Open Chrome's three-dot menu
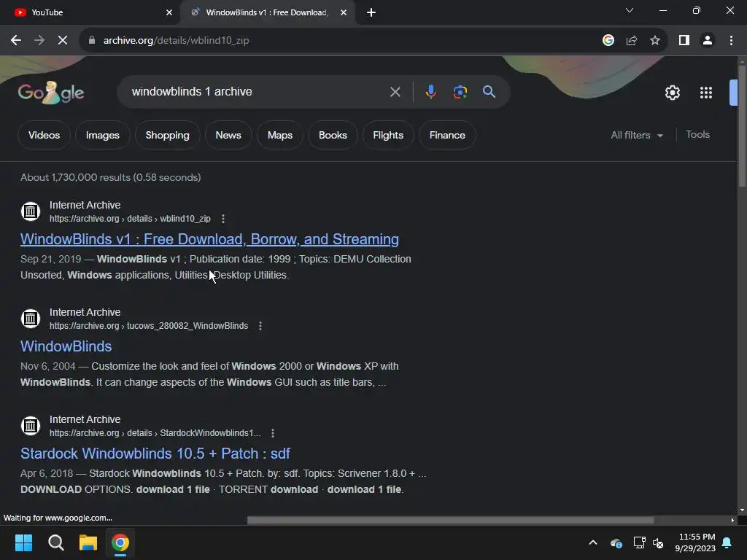Viewport: 747px width, 560px height. point(731,41)
